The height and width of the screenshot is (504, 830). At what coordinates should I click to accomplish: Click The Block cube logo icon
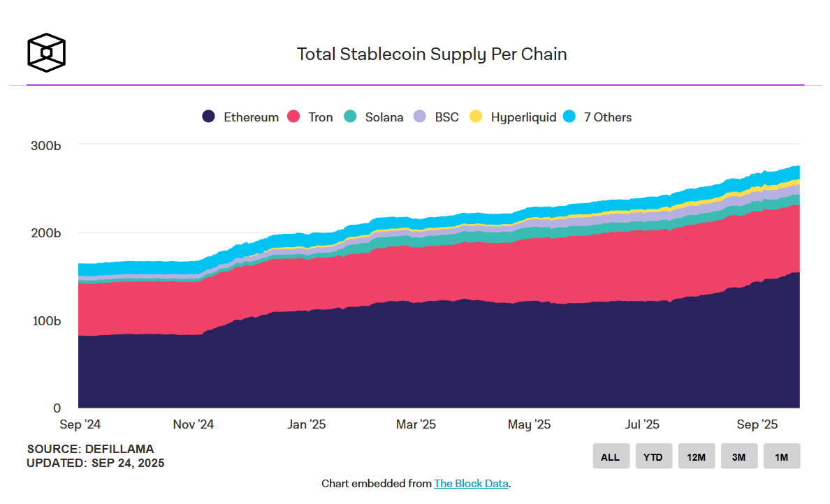46,52
